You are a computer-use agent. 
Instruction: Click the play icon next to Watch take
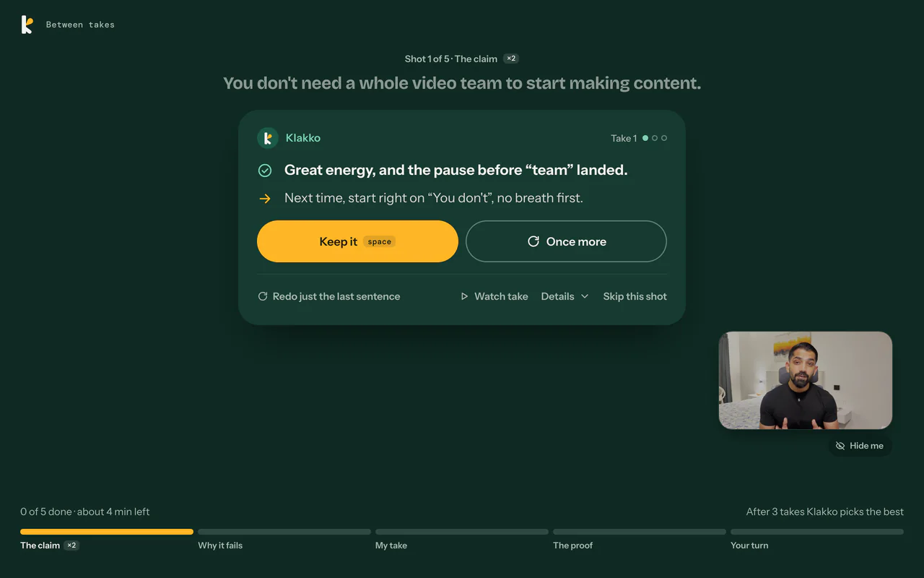point(464,296)
